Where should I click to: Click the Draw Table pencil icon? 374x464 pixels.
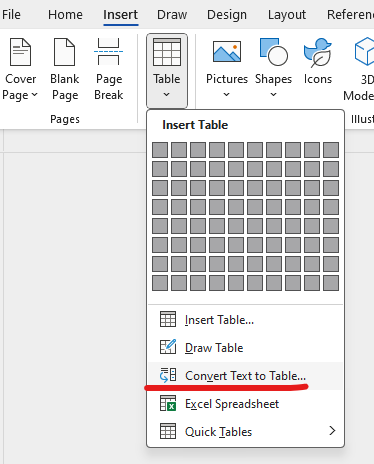168,347
